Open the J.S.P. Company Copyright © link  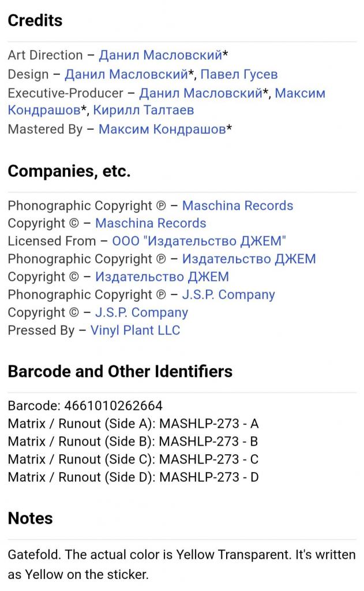141,313
